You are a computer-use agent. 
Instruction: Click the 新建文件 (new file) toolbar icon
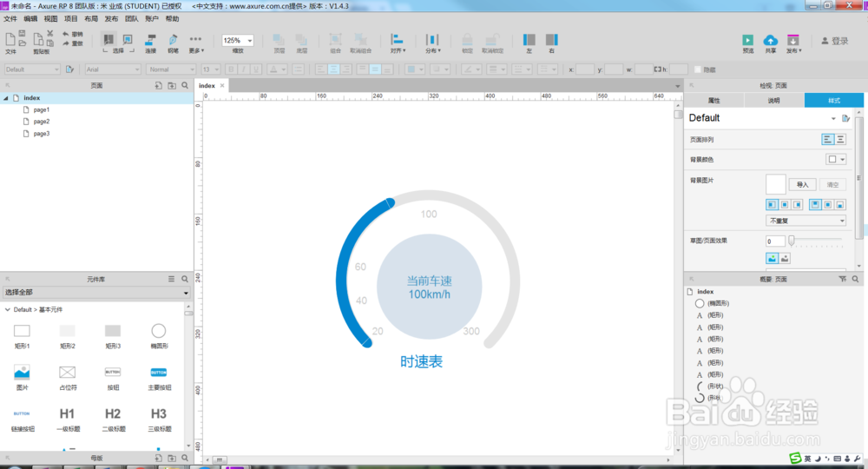pyautogui.click(x=10, y=39)
